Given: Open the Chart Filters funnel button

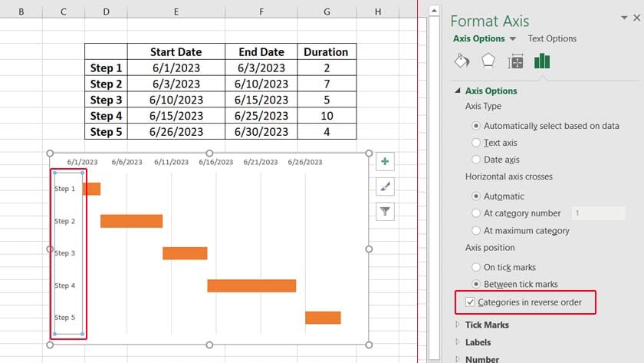Looking at the screenshot, I should coord(385,211).
